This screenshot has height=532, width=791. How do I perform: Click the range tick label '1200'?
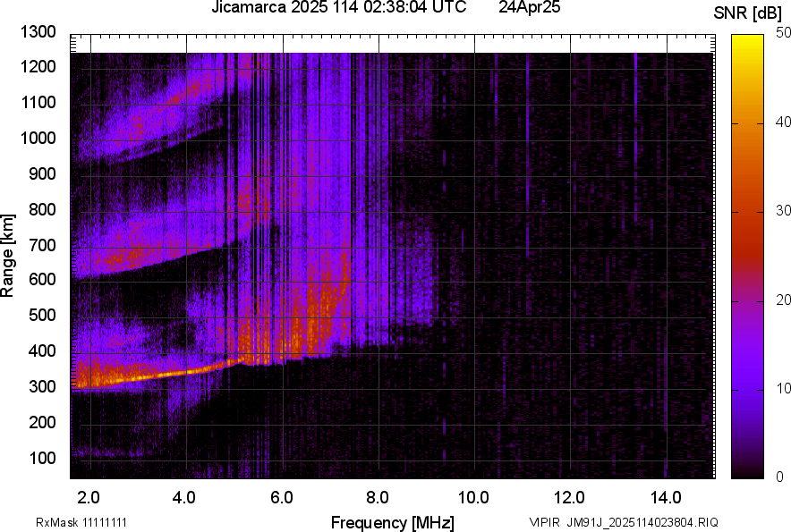(x=38, y=66)
